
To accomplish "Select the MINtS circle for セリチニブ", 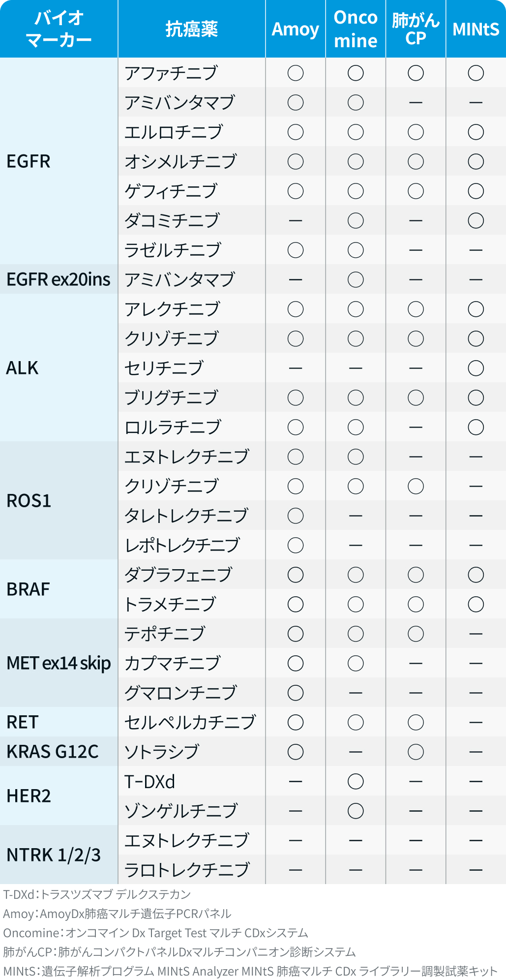I will pos(476,368).
